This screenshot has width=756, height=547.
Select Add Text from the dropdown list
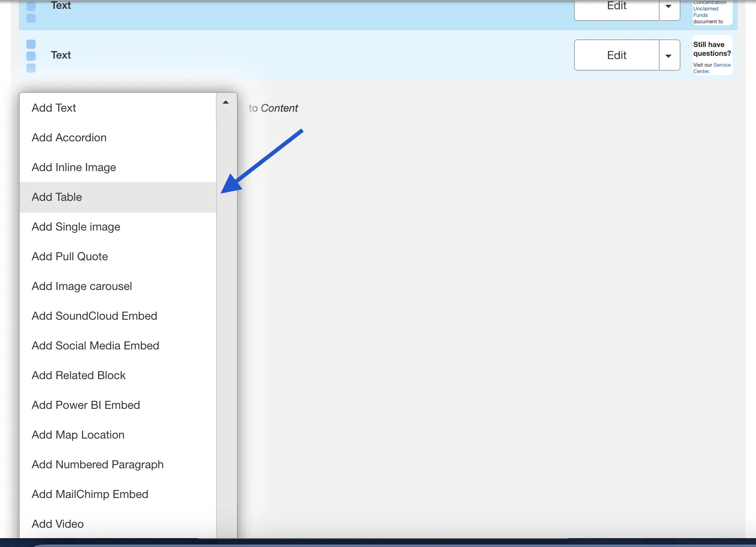point(118,108)
